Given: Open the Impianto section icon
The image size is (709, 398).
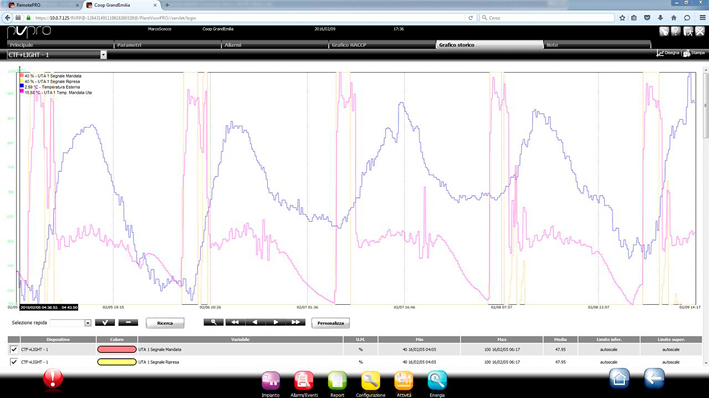Looking at the screenshot, I should click(x=271, y=381).
